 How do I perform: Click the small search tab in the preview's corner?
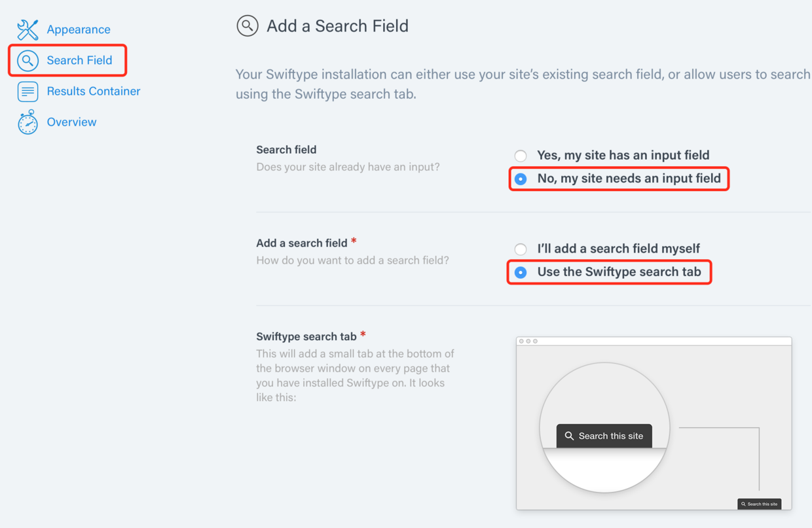coord(759,504)
